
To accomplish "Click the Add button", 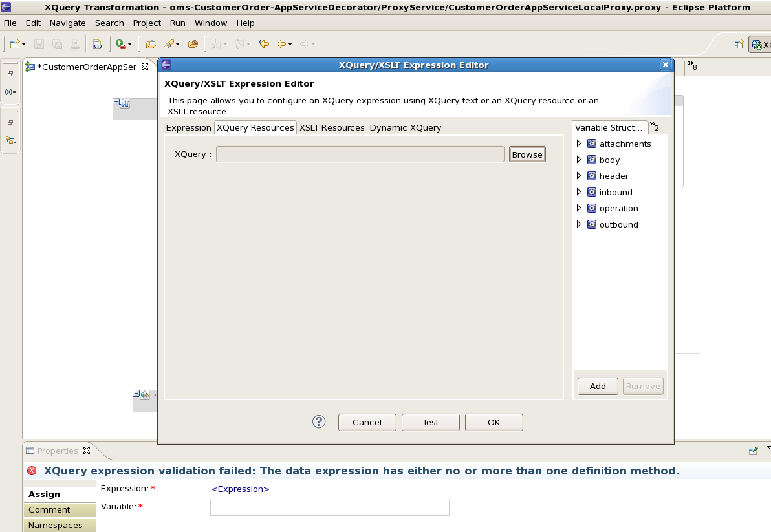I will pos(598,386).
